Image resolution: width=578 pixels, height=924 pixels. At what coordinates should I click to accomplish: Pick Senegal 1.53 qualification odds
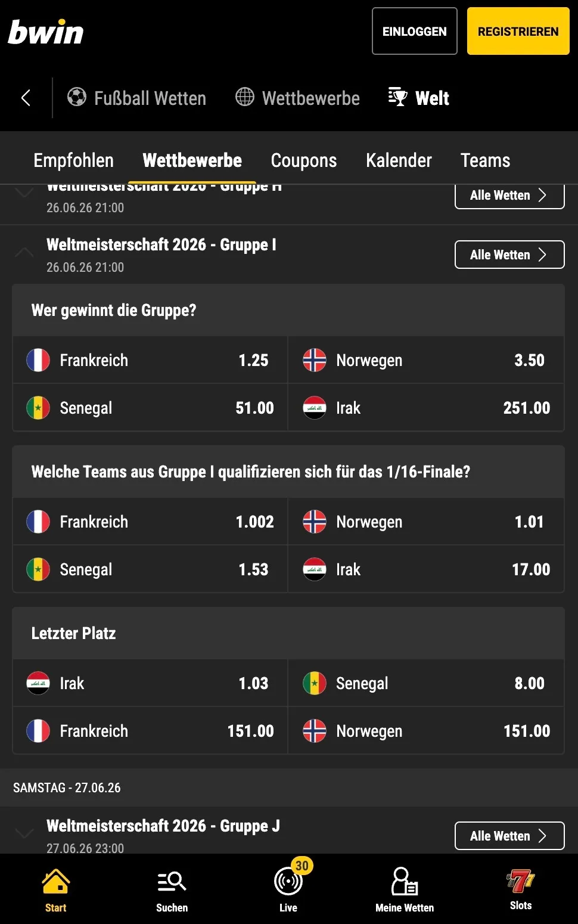pos(150,569)
